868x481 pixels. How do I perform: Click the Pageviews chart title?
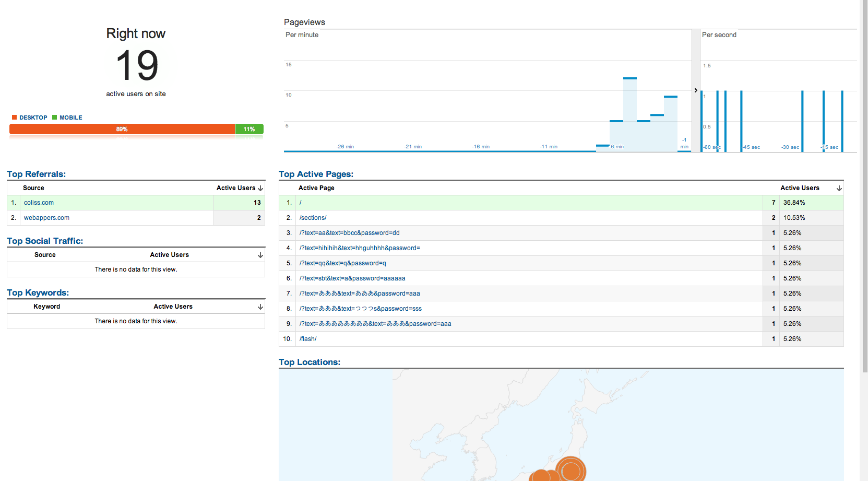[304, 22]
